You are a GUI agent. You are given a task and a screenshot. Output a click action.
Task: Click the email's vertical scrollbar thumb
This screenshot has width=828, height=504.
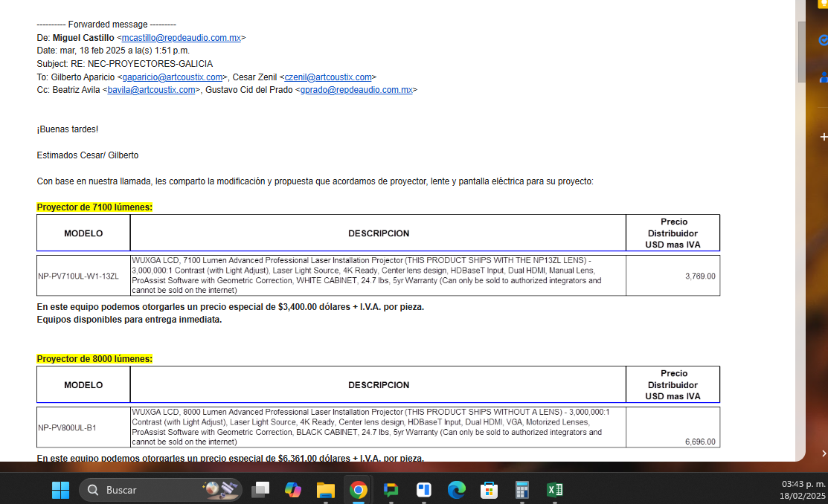coord(802,52)
